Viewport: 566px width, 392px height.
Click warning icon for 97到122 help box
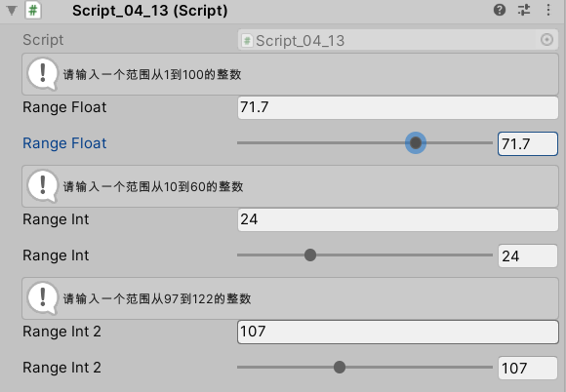tap(43, 298)
